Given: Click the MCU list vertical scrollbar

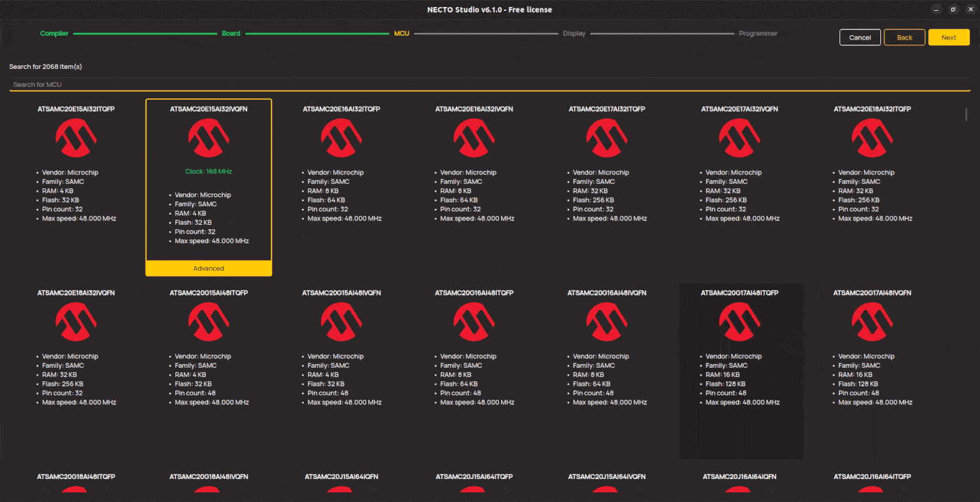Looking at the screenshot, I should (x=966, y=114).
